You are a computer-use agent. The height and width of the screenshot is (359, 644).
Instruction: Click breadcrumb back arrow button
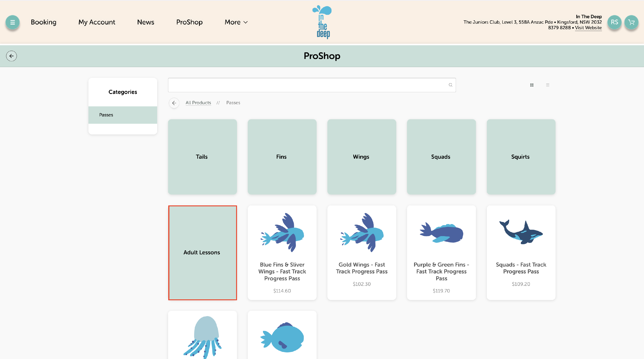tap(174, 103)
